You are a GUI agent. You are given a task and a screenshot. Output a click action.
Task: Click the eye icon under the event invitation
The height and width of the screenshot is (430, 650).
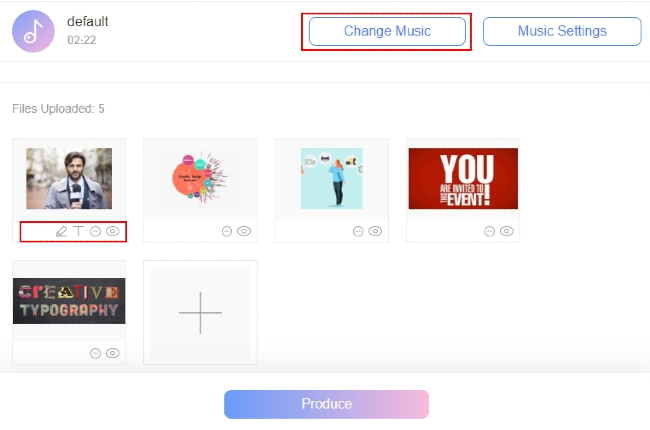point(507,231)
